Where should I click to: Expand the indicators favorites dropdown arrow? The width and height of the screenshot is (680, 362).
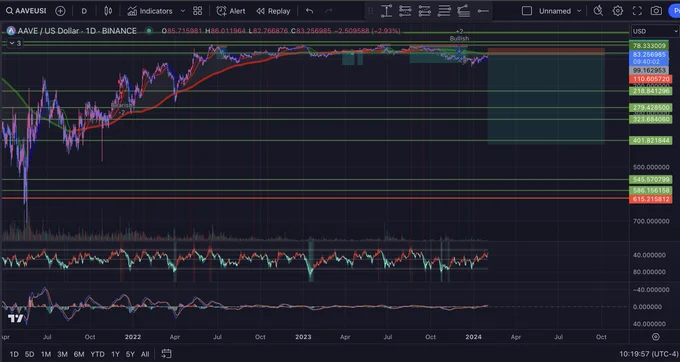point(183,11)
